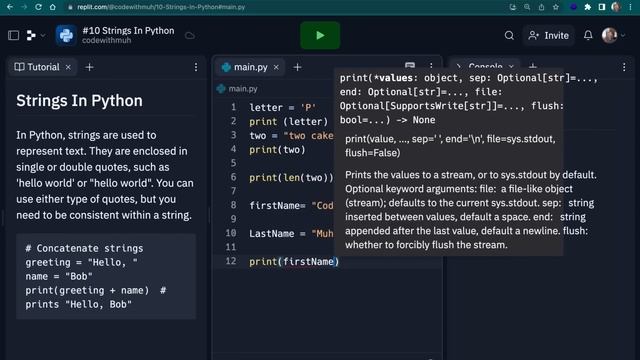Click the browser share icon

[541, 7]
